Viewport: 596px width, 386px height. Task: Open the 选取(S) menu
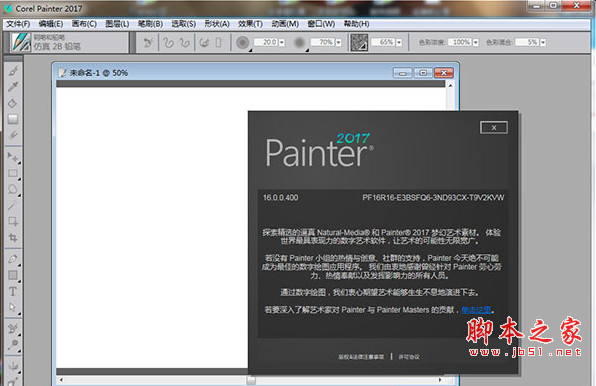184,24
